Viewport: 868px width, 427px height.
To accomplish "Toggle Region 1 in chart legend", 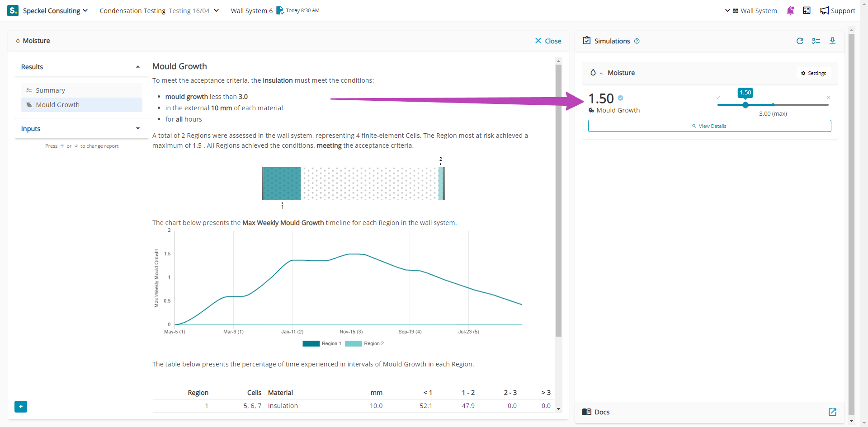I will point(321,344).
